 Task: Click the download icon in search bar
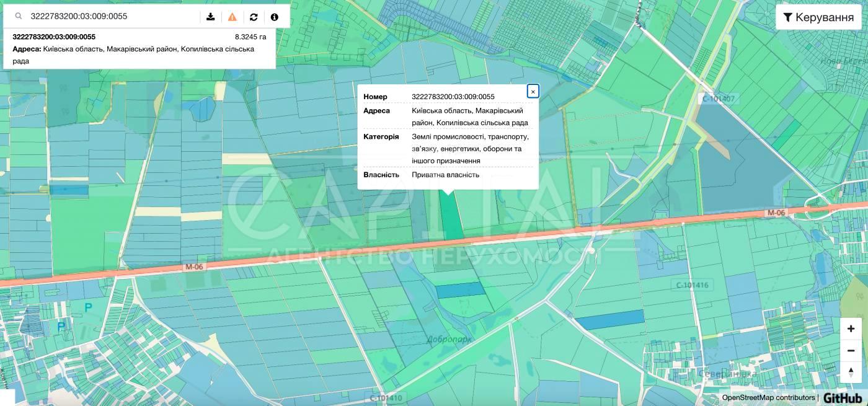211,17
